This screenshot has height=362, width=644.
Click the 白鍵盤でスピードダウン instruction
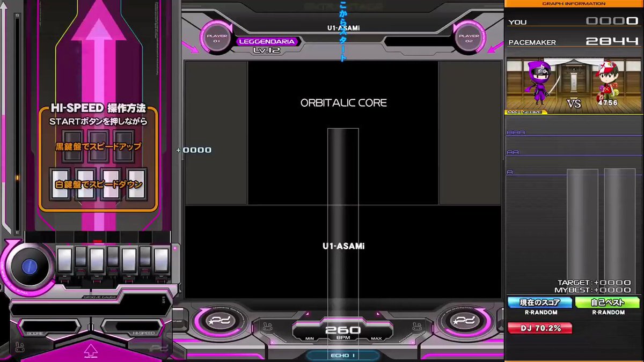98,184
